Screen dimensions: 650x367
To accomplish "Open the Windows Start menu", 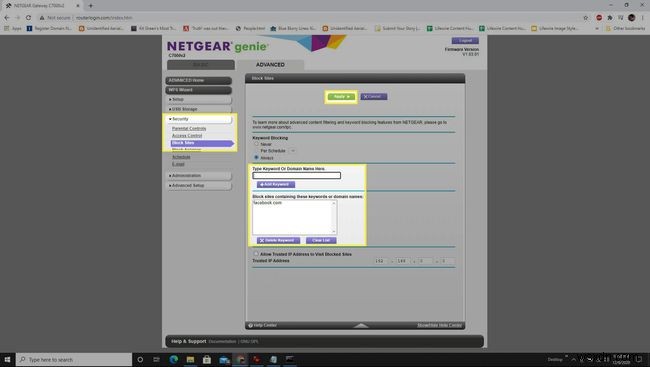I will [x=7, y=360].
